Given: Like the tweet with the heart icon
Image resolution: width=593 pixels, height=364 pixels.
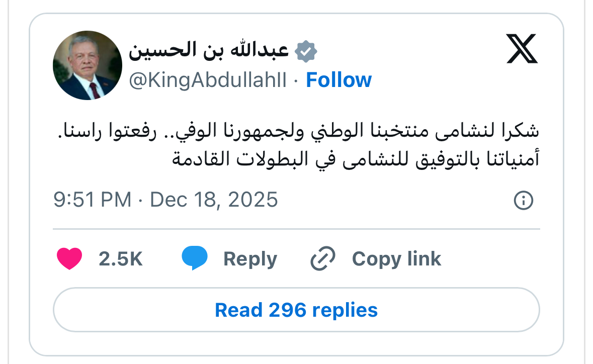Looking at the screenshot, I should (69, 259).
